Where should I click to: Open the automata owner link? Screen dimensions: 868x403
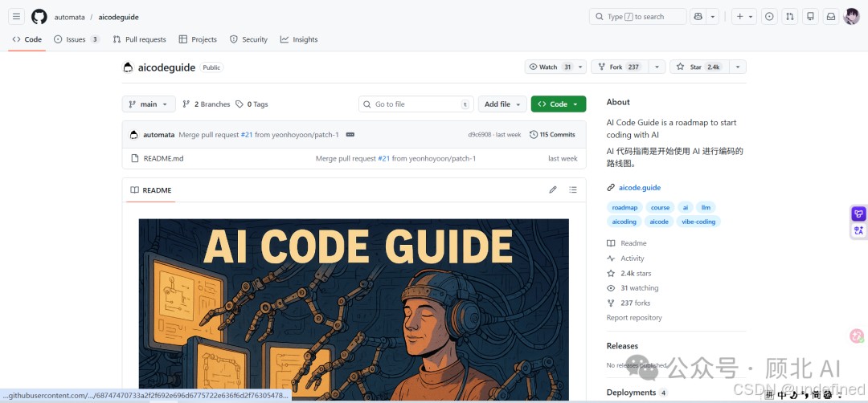click(70, 17)
